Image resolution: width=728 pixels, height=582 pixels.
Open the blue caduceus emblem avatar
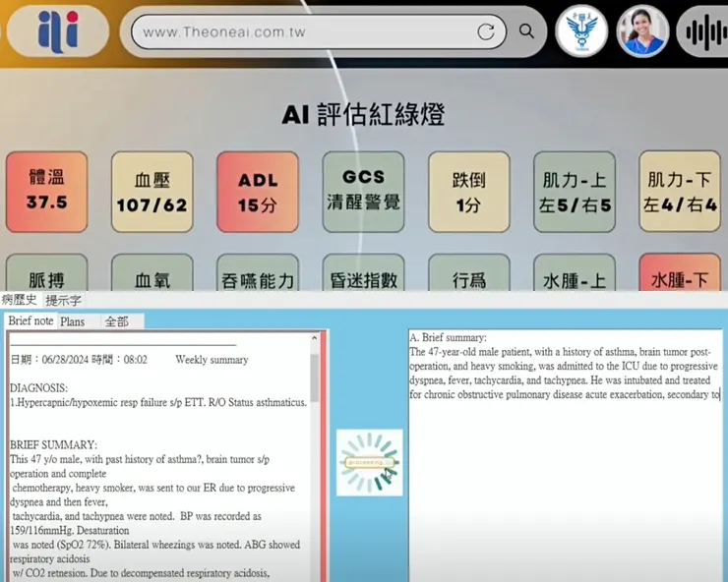(581, 31)
